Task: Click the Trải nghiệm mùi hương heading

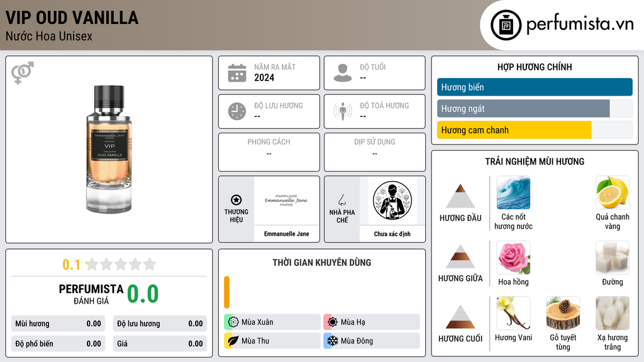Action: (x=535, y=162)
